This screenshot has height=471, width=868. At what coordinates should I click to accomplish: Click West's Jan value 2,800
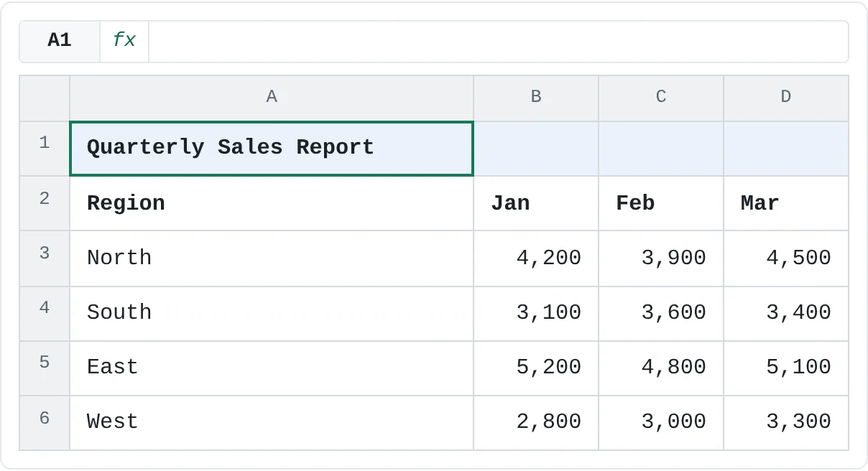536,423
